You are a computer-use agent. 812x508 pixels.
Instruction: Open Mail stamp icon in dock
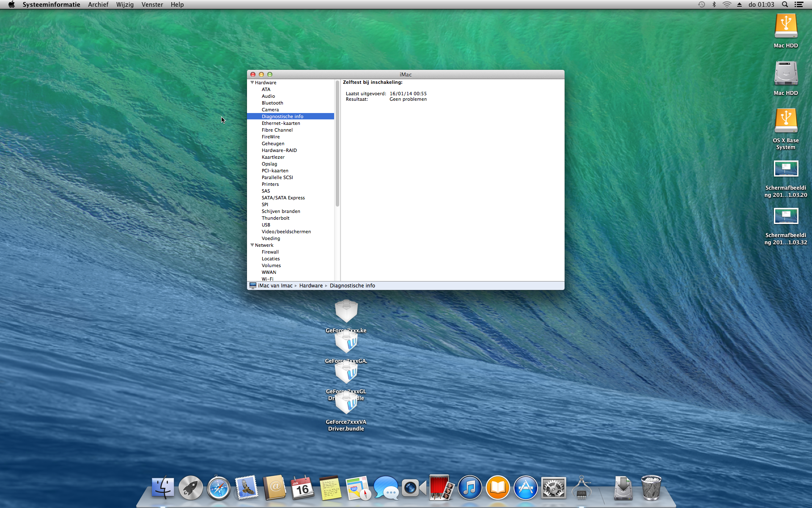[247, 488]
